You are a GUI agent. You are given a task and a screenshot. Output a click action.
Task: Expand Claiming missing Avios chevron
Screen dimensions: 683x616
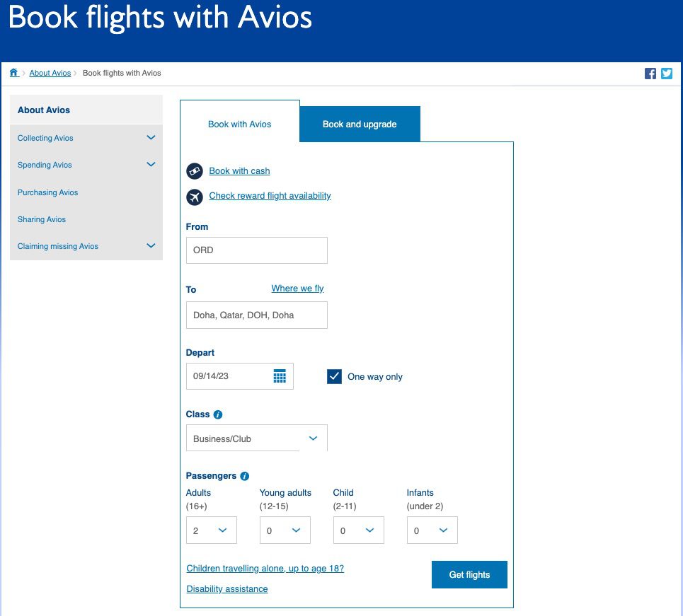(x=151, y=246)
